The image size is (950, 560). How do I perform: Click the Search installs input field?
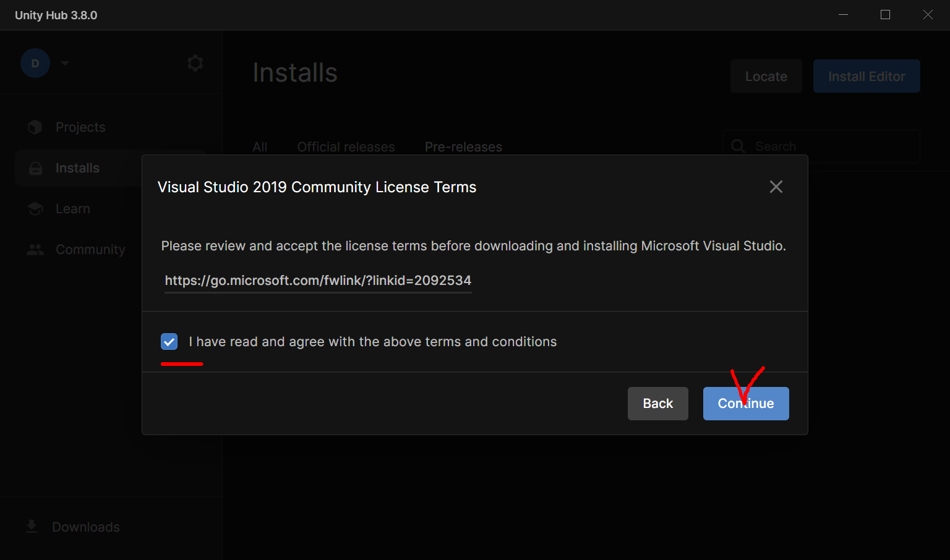click(x=821, y=146)
